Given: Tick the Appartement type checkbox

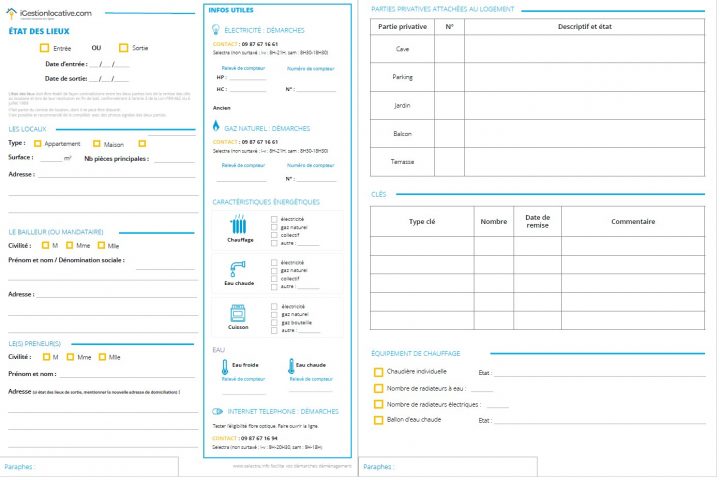Looking at the screenshot, I should [x=37, y=144].
